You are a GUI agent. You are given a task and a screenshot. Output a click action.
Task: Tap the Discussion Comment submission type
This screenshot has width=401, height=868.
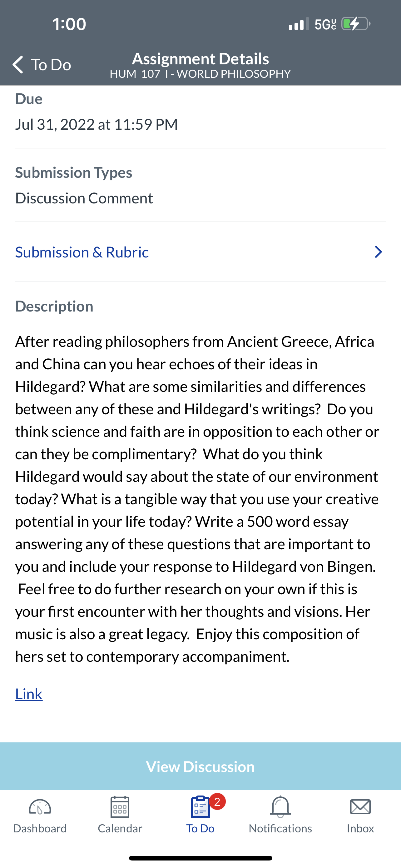(84, 198)
